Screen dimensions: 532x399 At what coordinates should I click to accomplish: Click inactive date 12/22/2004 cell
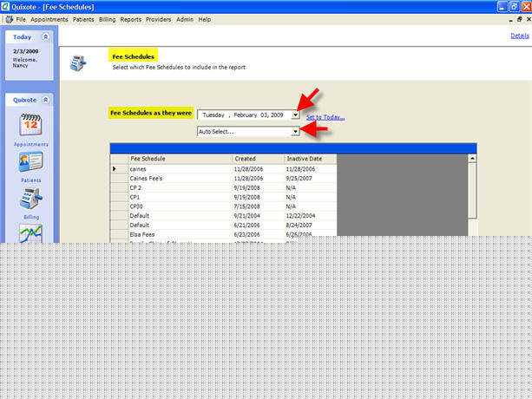[x=310, y=216]
